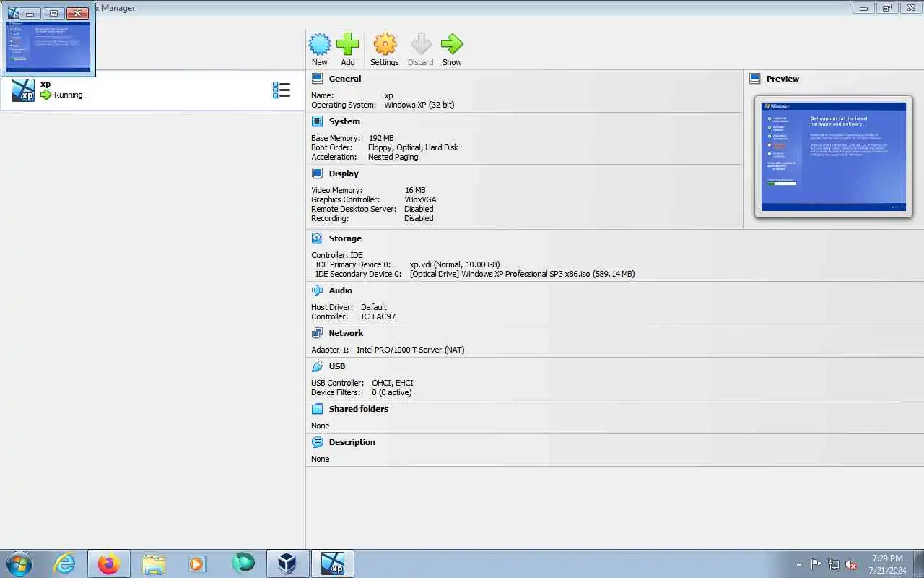This screenshot has width=924, height=578.
Task: Click the VirtualBox Manager taskbar icon
Action: pos(288,564)
